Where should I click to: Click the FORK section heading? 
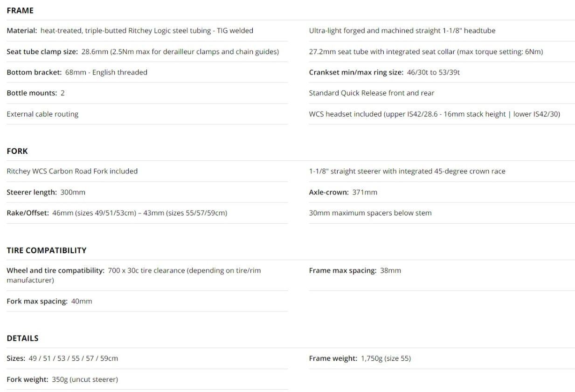coord(17,151)
